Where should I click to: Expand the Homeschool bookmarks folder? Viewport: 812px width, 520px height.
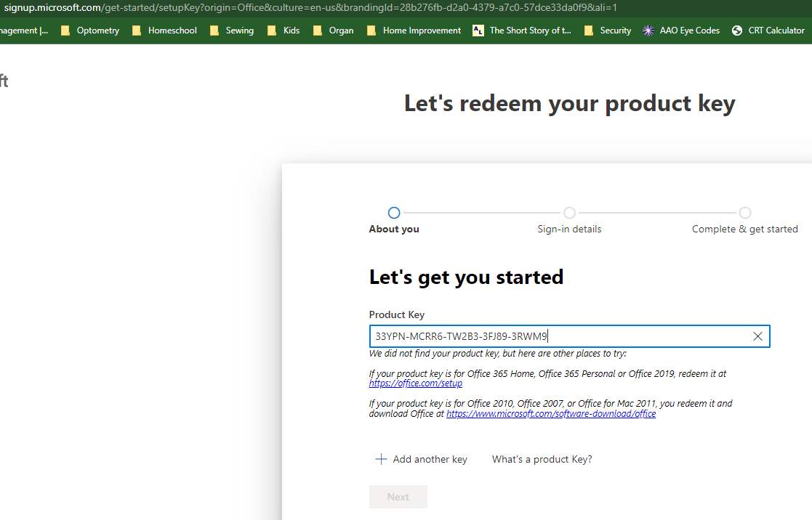click(164, 31)
